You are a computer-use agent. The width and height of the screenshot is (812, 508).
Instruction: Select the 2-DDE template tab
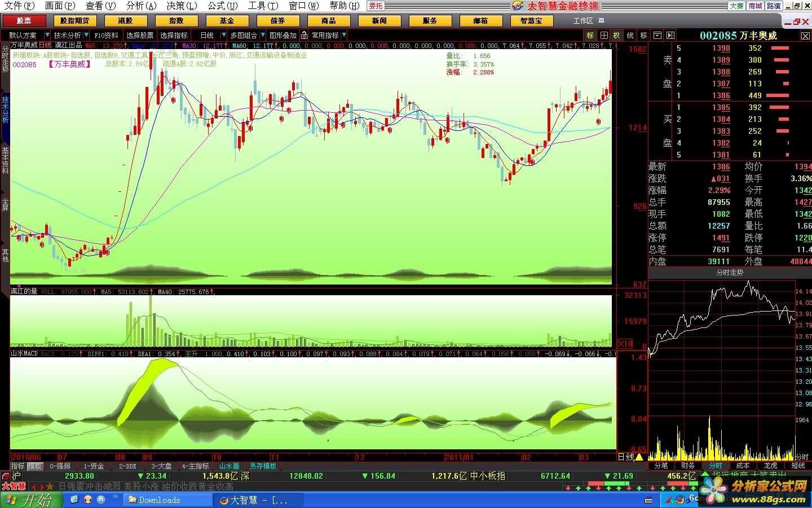pos(127,466)
